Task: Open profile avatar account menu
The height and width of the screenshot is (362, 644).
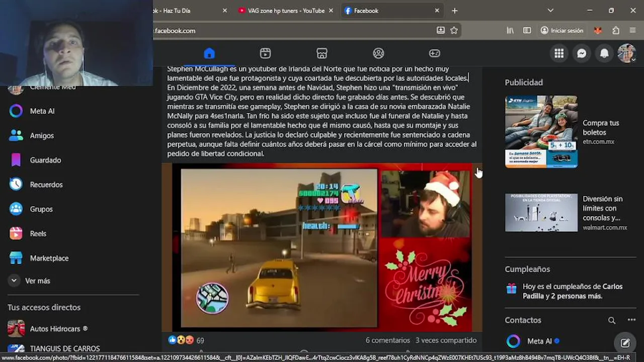Action: (627, 53)
